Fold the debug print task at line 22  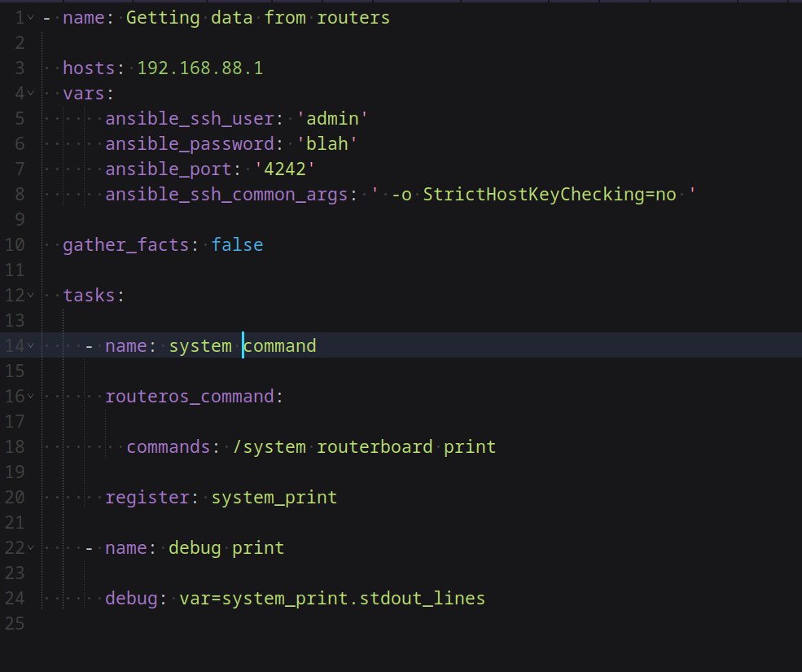pyautogui.click(x=31, y=548)
